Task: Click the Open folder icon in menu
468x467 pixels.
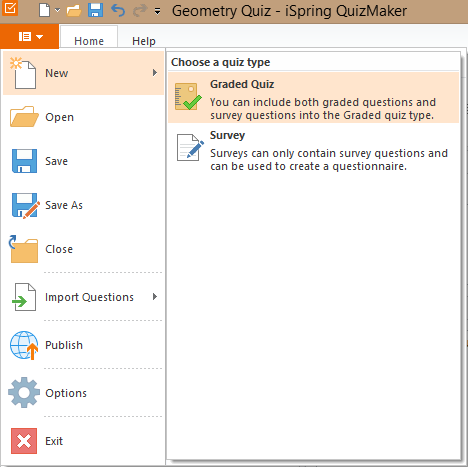Action: tap(24, 117)
